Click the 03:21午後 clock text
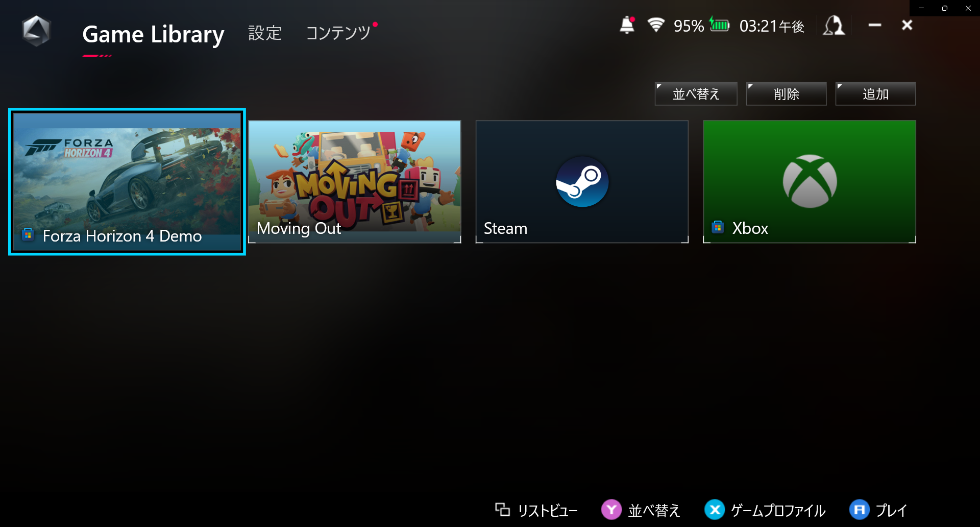Image resolution: width=980 pixels, height=527 pixels. 772,26
